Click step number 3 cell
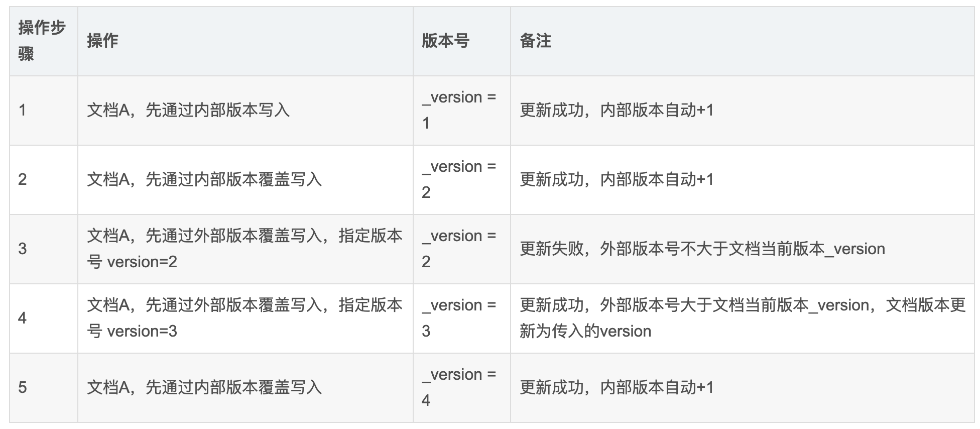This screenshot has width=980, height=429. pyautogui.click(x=23, y=249)
